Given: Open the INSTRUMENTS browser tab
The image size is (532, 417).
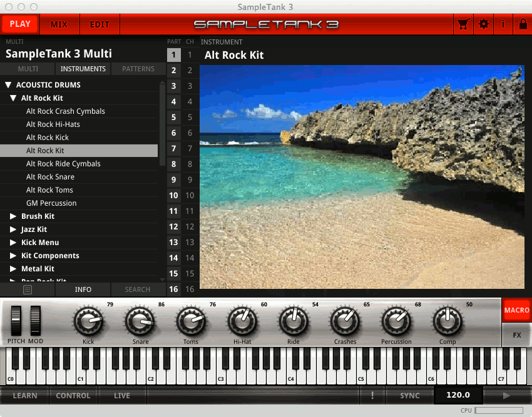Looking at the screenshot, I should click(83, 69).
